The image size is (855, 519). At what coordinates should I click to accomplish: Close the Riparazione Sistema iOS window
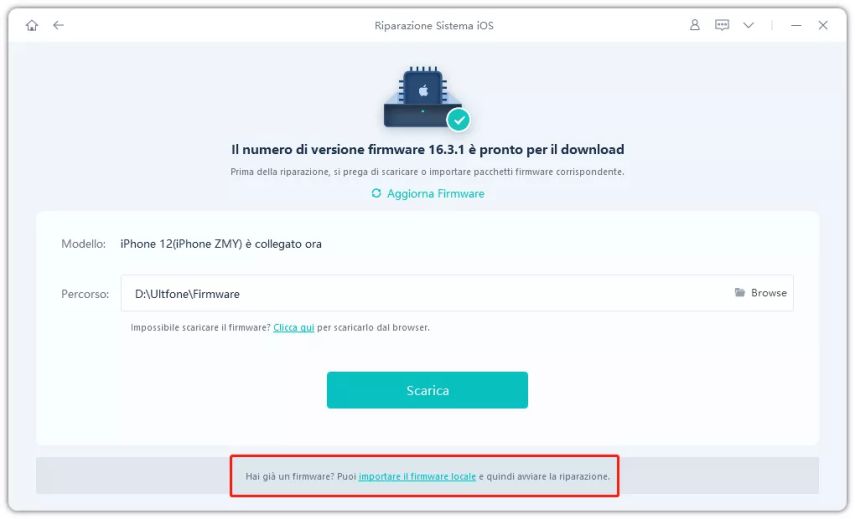tap(823, 25)
